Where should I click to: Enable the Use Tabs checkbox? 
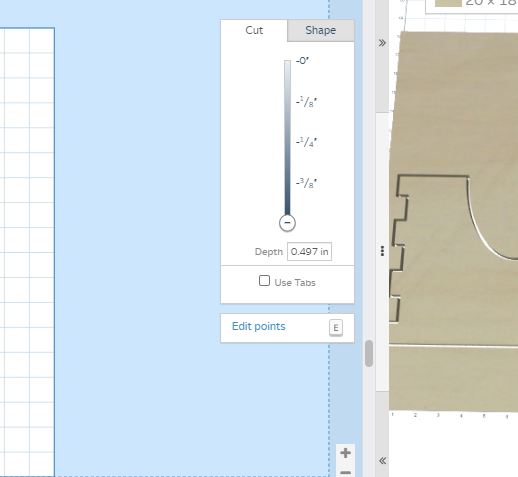(x=264, y=281)
